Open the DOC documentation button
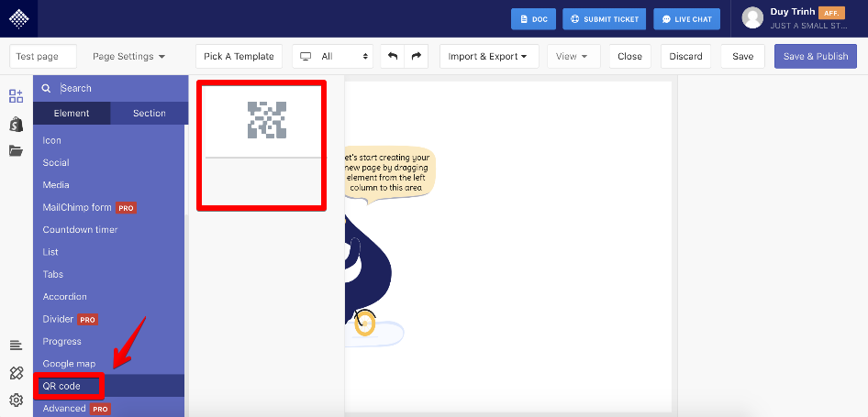This screenshot has height=417, width=868. [x=534, y=19]
